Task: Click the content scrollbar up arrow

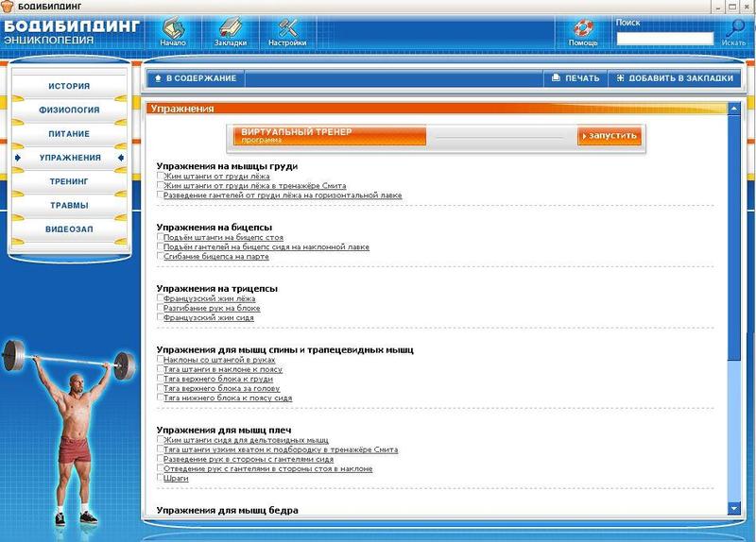Action: pos(734,109)
